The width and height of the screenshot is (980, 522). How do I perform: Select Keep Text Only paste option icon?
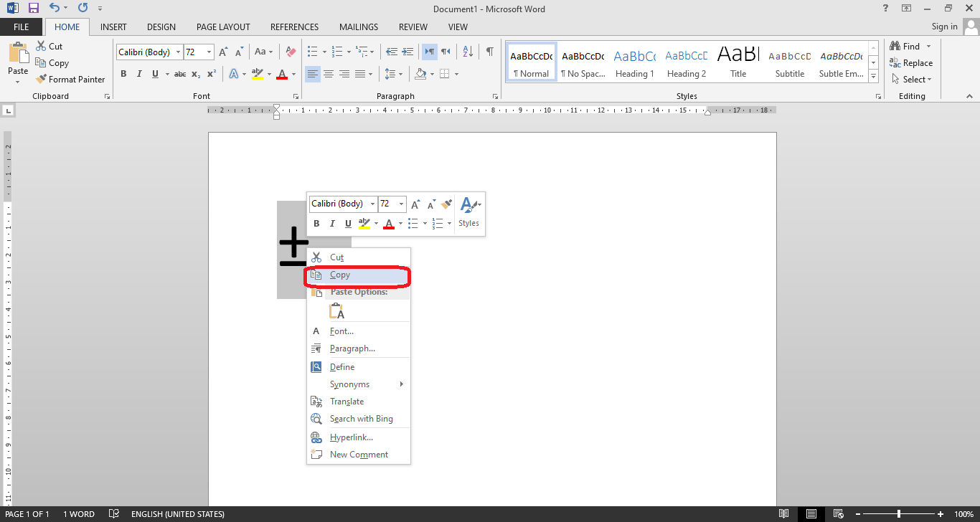(x=336, y=311)
